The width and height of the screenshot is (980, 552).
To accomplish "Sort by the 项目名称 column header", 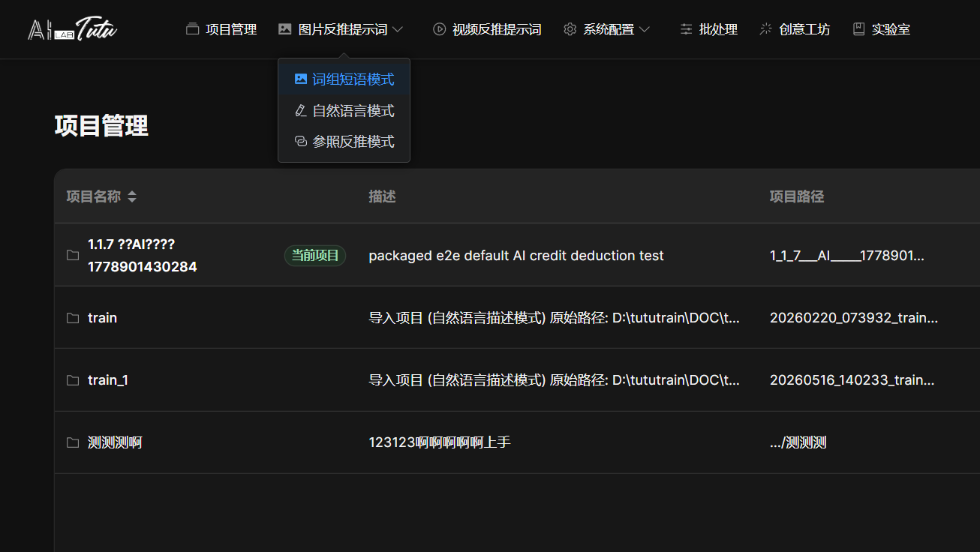I will pyautogui.click(x=93, y=196).
